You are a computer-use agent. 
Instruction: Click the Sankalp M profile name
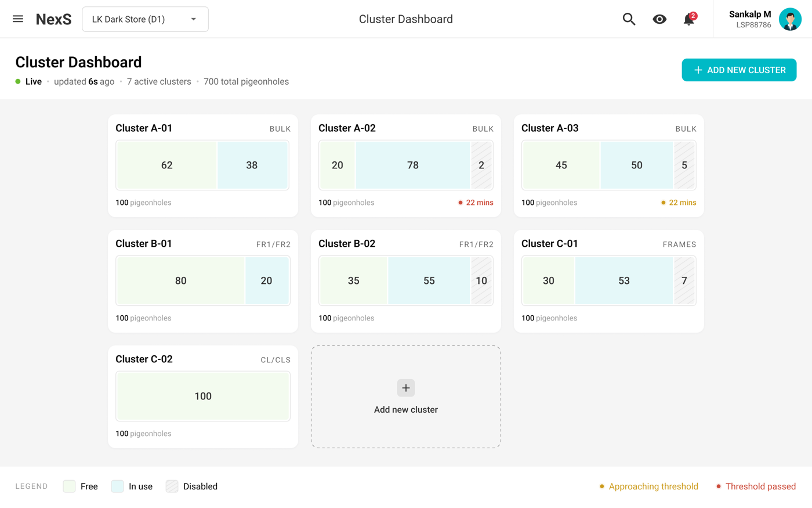point(750,14)
